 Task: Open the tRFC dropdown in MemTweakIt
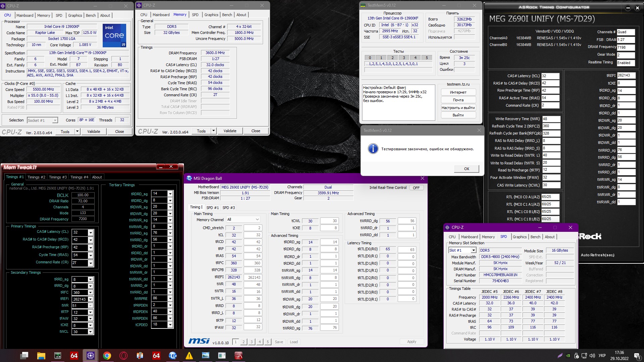91,293
